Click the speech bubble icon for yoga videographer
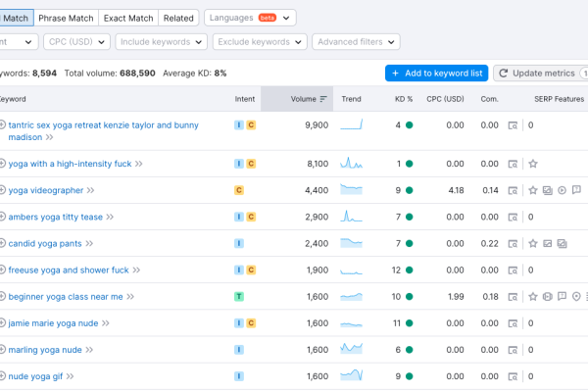This screenshot has height=392, width=588. [x=576, y=190]
